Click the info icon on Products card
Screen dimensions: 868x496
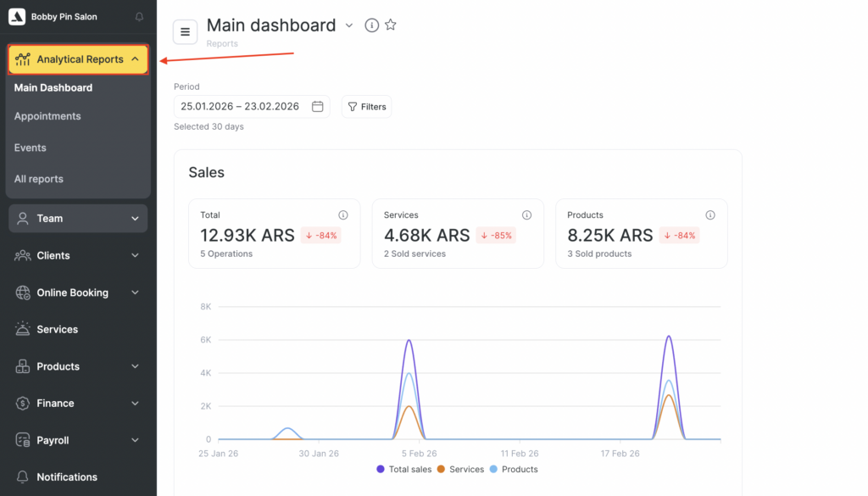(710, 215)
